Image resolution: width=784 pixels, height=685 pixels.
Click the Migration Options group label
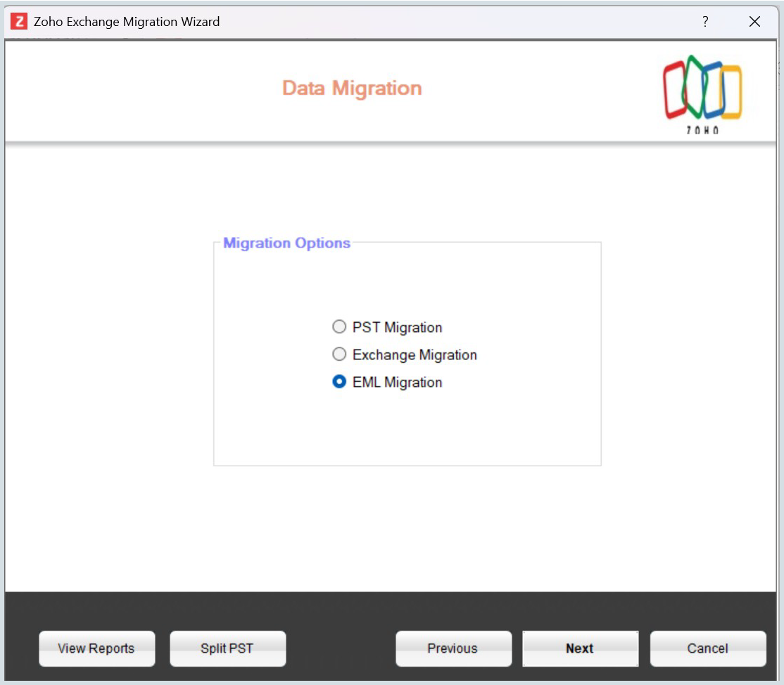tap(286, 243)
